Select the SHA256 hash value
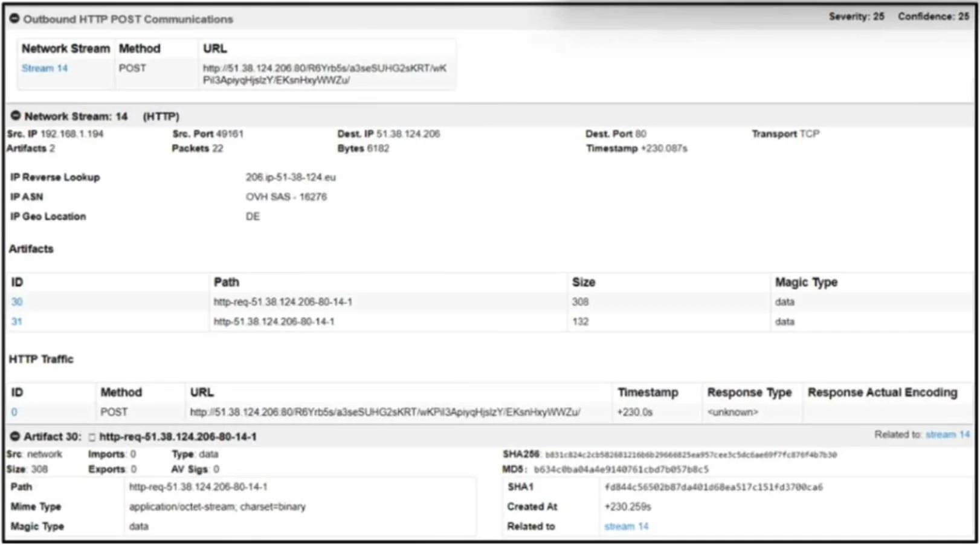The height and width of the screenshot is (545, 980). pyautogui.click(x=691, y=455)
